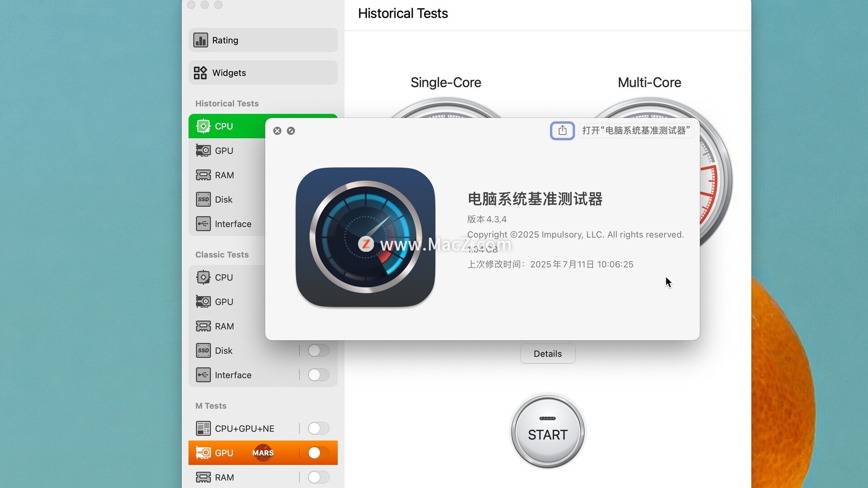
Task: Click the Classic Tests RAM icon
Action: 203,326
